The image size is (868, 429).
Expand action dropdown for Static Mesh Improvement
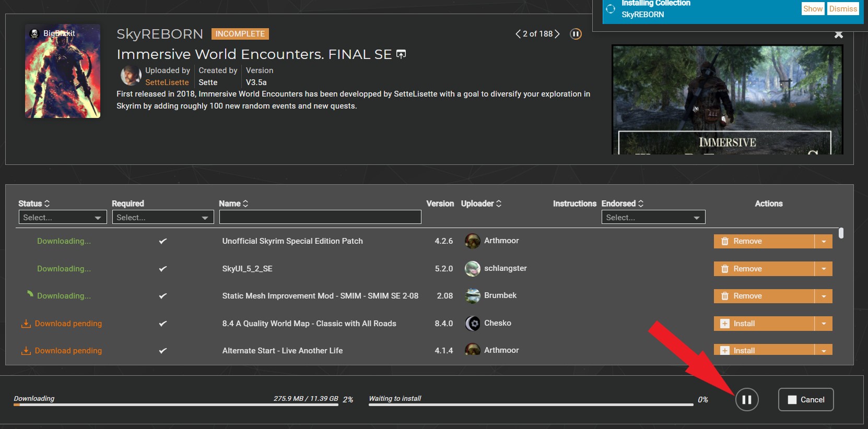click(x=824, y=296)
